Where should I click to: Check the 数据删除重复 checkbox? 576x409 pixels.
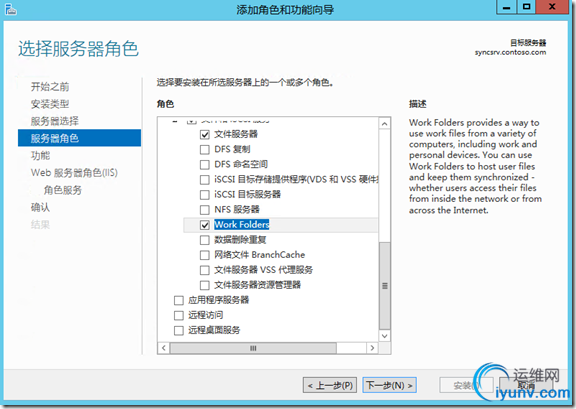tap(205, 240)
